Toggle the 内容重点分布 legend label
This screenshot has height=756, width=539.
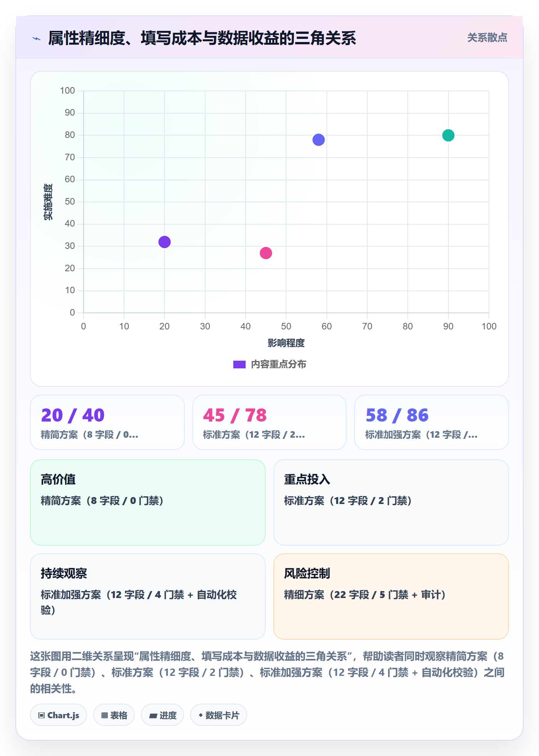(278, 365)
